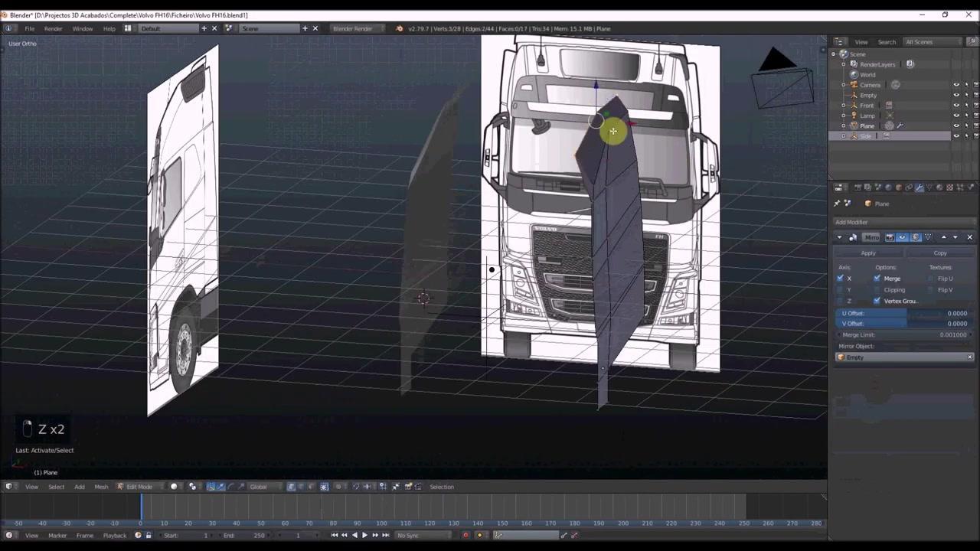
Task: Toggle the X axis checkbox
Action: pos(840,279)
